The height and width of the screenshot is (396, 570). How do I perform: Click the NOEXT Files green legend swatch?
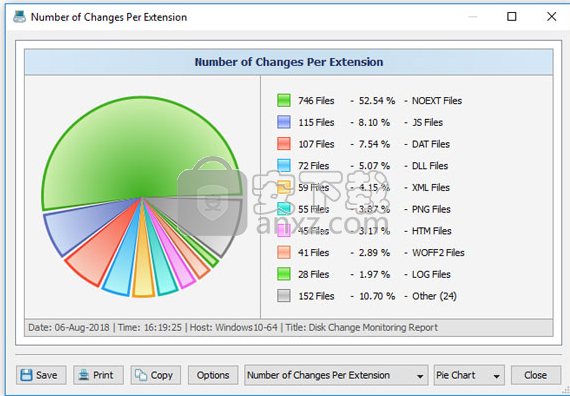click(284, 100)
